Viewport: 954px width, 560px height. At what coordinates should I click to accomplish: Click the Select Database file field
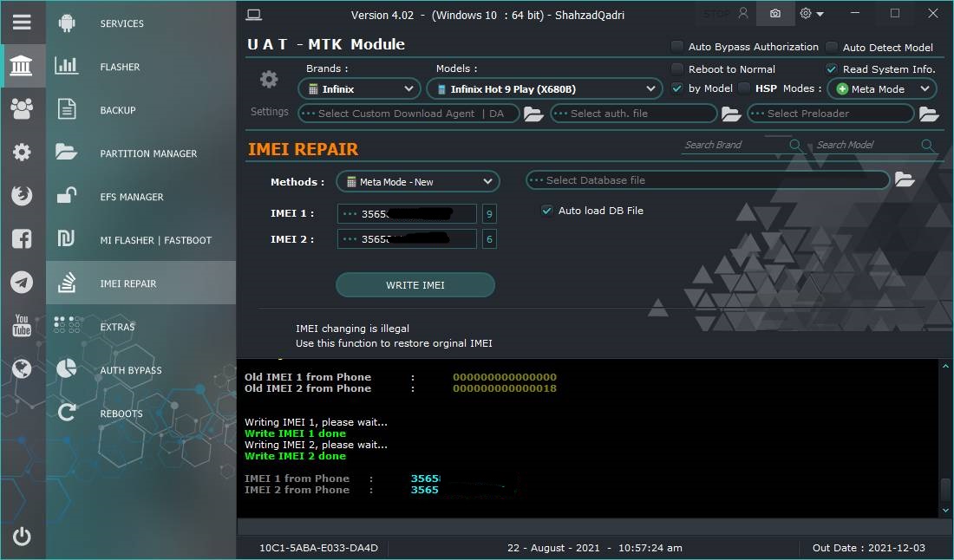[x=708, y=180]
